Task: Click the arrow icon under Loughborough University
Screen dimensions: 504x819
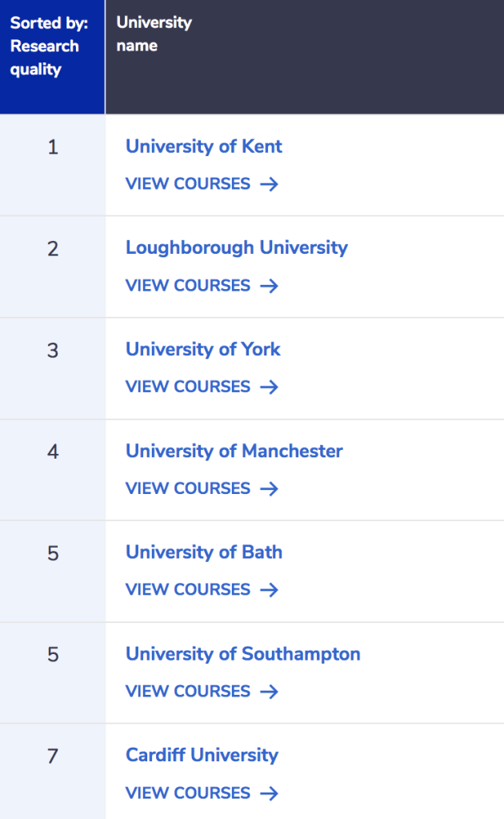Action: (x=269, y=286)
